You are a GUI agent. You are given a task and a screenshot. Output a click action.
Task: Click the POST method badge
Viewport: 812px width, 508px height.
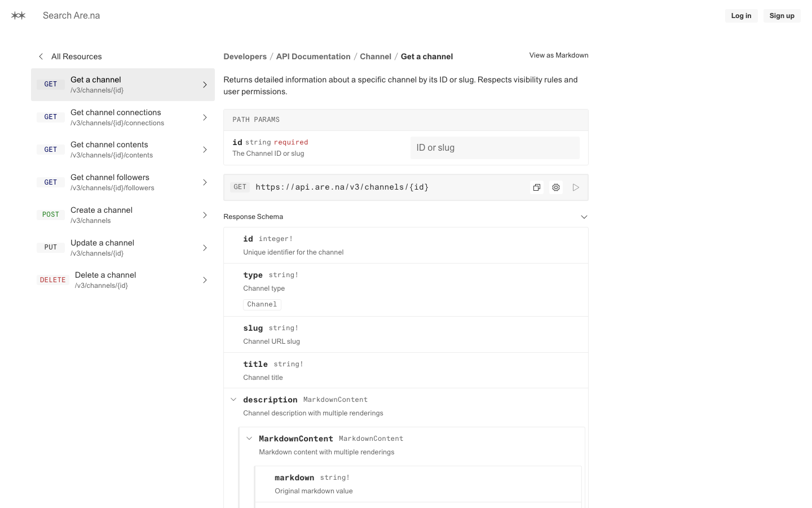click(51, 214)
